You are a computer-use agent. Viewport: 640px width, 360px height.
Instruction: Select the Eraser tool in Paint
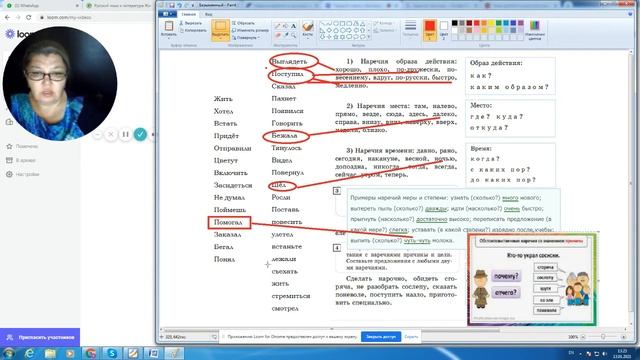[278, 36]
